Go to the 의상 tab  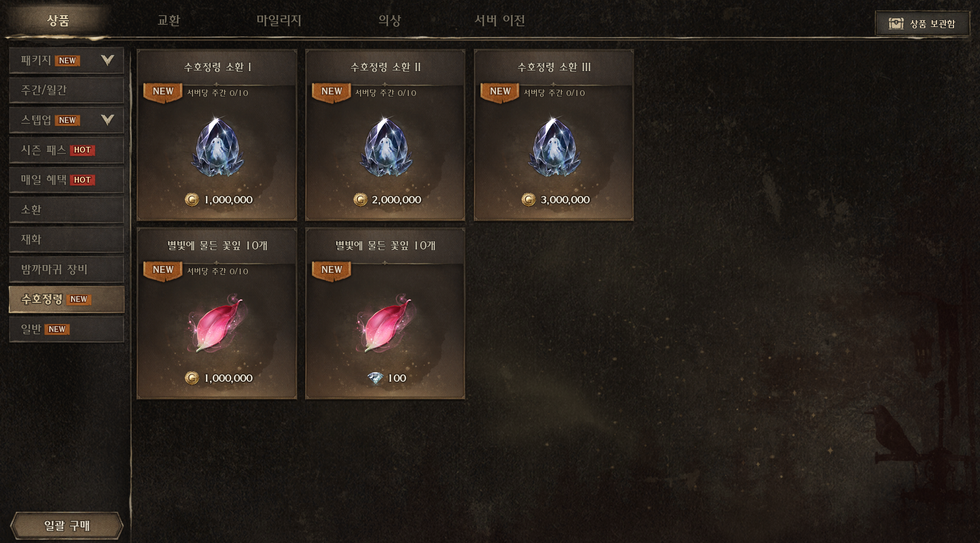click(390, 20)
